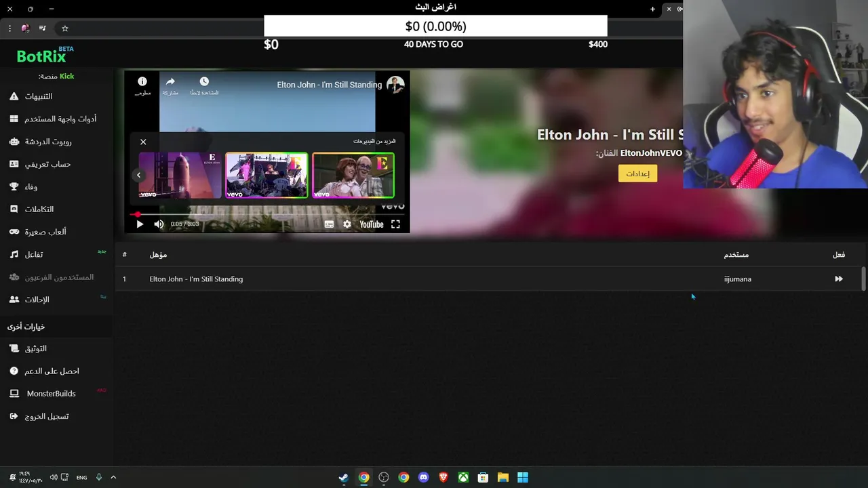The image size is (868, 488).
Task: Click the مؤهل column header
Action: [158, 255]
